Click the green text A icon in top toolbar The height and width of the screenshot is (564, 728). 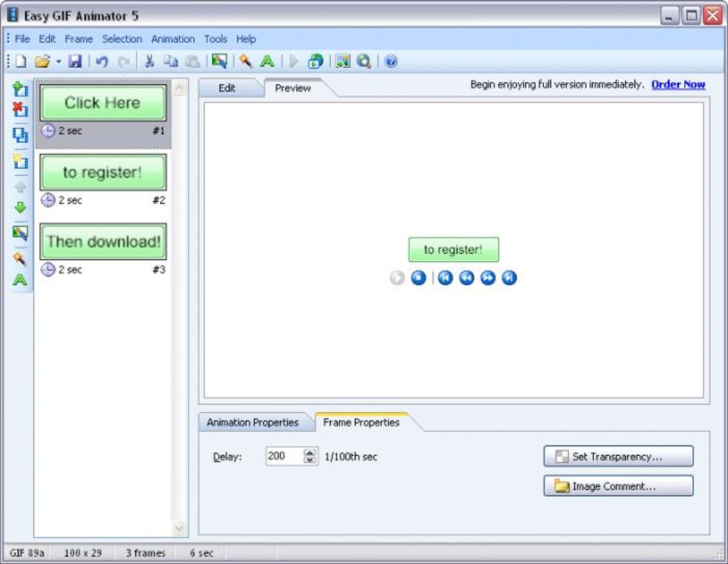pos(267,61)
